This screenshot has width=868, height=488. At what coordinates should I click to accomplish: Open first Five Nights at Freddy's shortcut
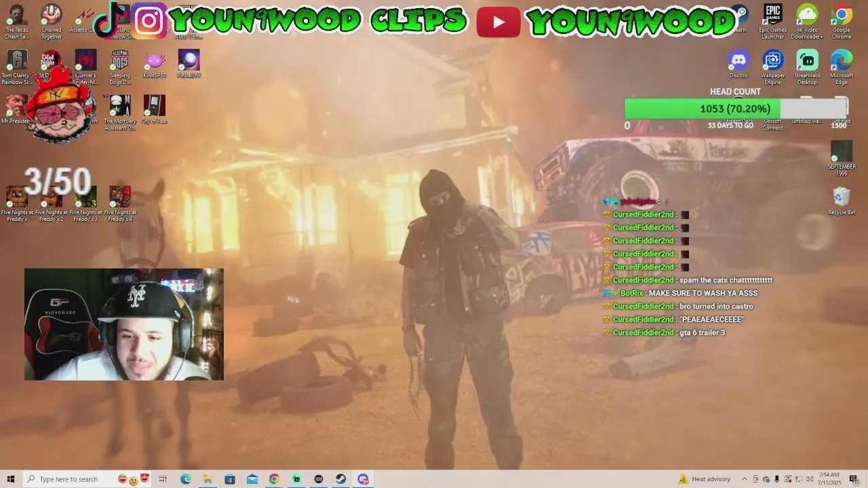17,203
